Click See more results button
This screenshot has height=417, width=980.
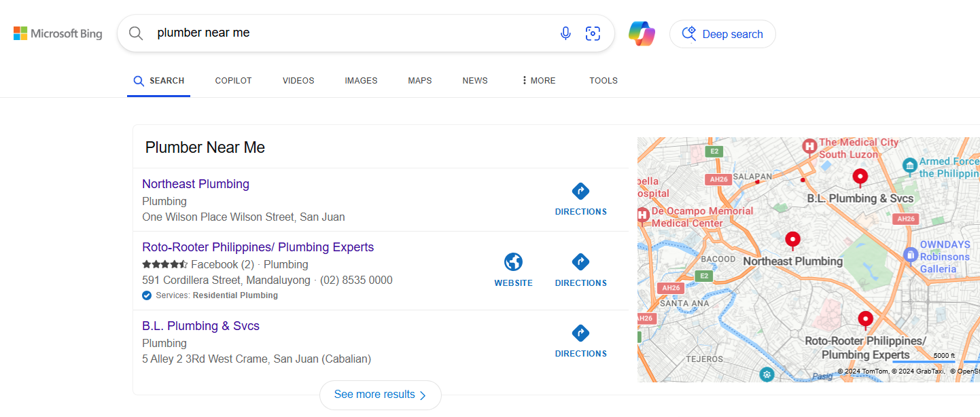click(381, 395)
